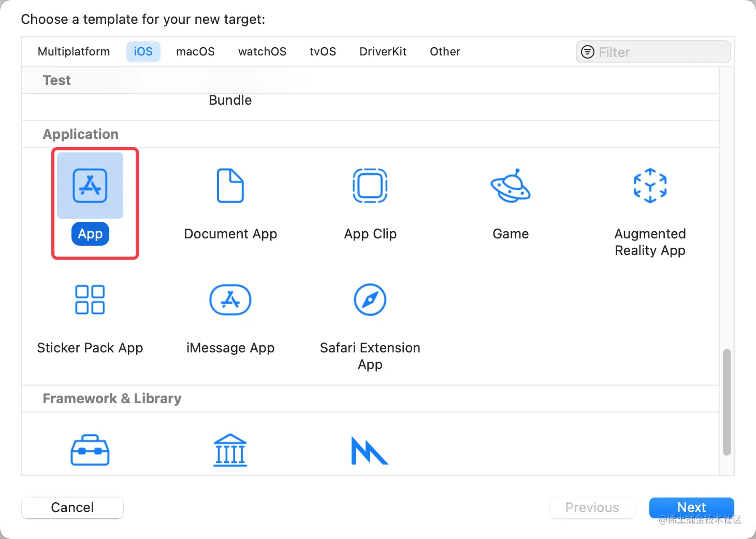This screenshot has width=756, height=539.
Task: Choose the static library building icon
Action: click(x=230, y=450)
